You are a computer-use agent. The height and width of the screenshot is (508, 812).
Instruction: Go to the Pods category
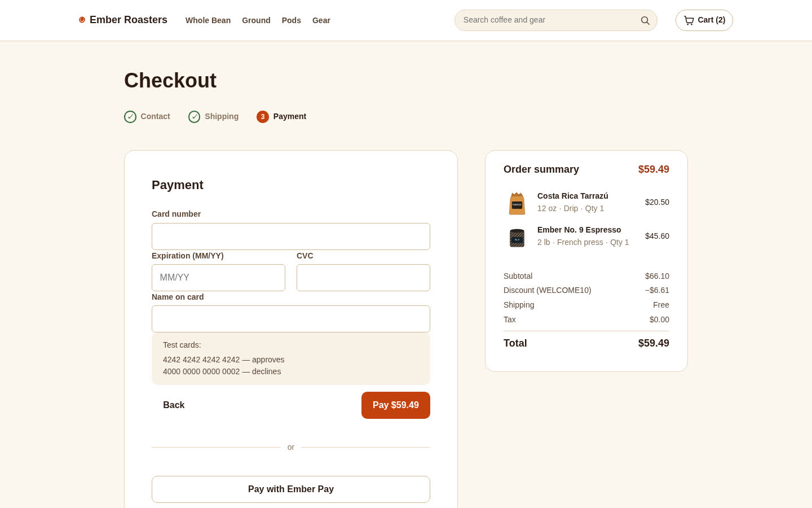pos(292,20)
